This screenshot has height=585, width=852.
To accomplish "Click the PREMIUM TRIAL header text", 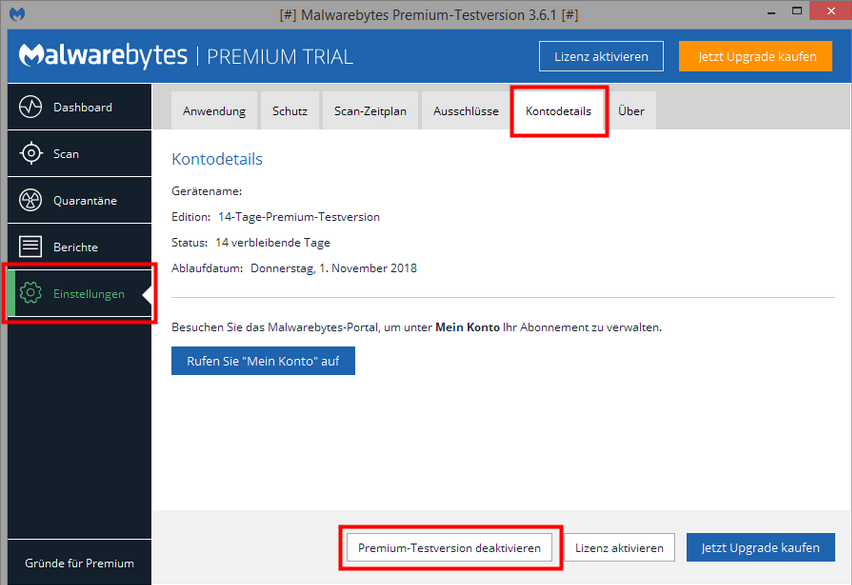I will [x=280, y=56].
